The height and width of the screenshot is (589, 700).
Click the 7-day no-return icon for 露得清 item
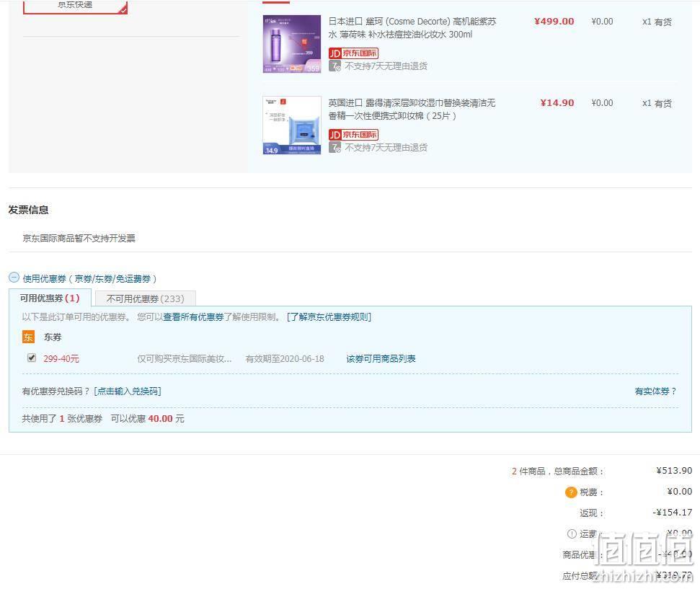coord(335,147)
